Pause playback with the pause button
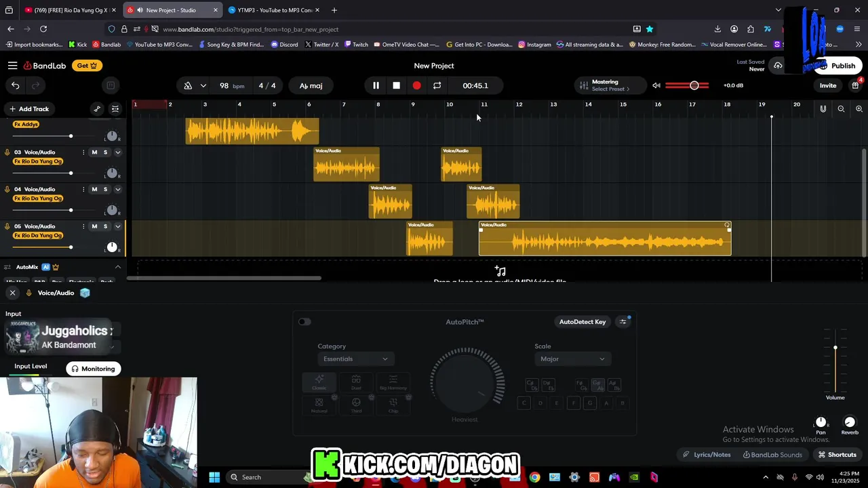Viewport: 868px width, 488px height. click(376, 85)
